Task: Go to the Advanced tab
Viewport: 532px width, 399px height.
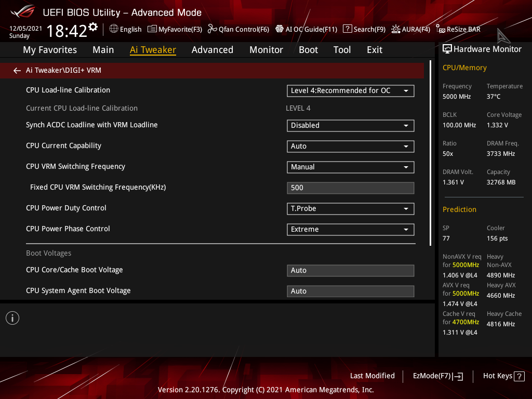Action: click(212, 50)
